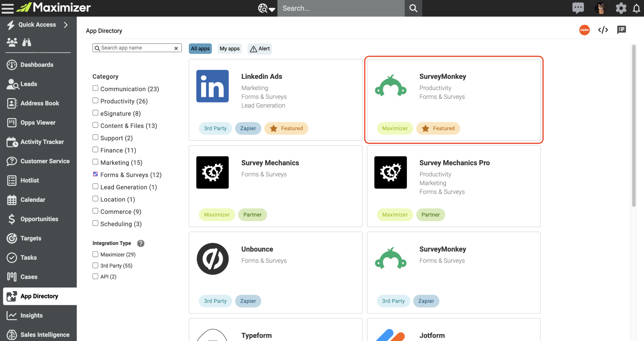Viewport: 644px width, 341px height.
Task: Click the Maximizer logo
Action: [54, 8]
